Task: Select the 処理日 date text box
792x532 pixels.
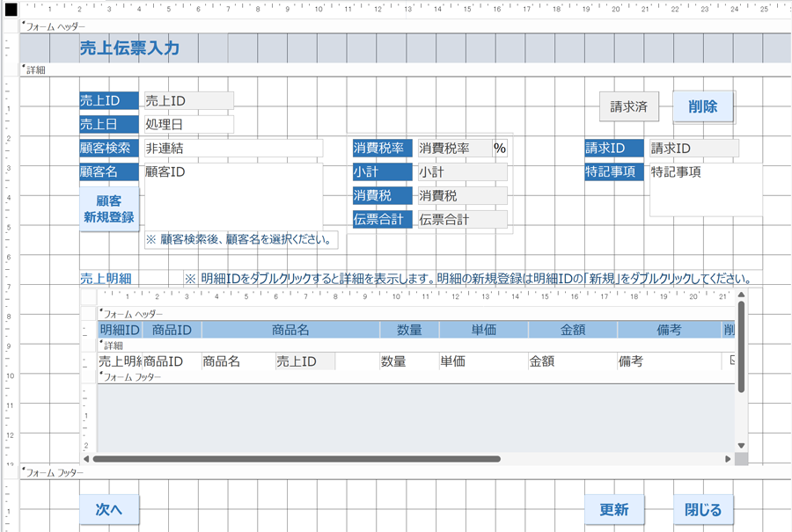Action: pos(188,124)
